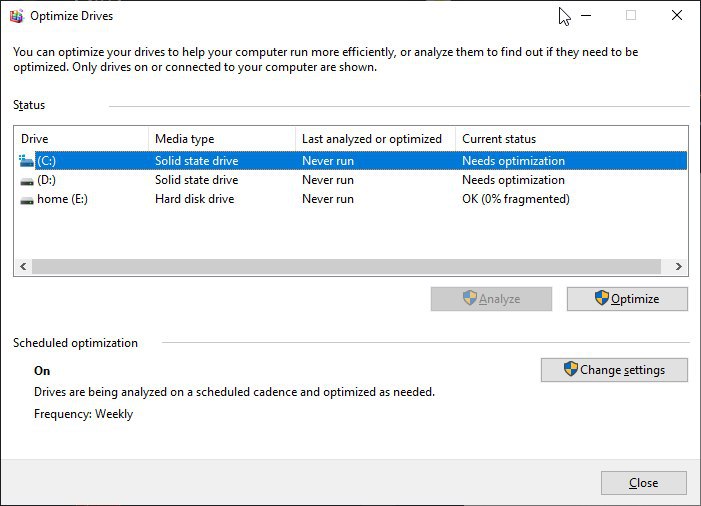The image size is (701, 506).
Task: Click the horizontal scrollbar thumb
Action: coord(346,266)
